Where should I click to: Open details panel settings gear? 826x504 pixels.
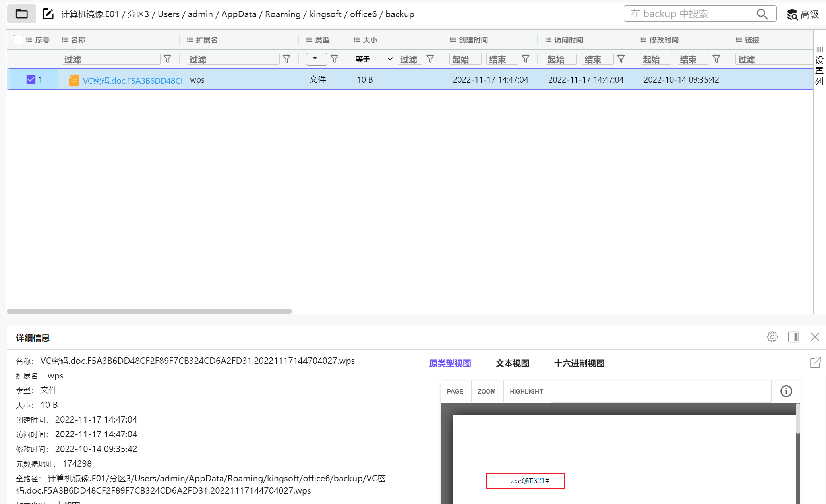tap(772, 337)
